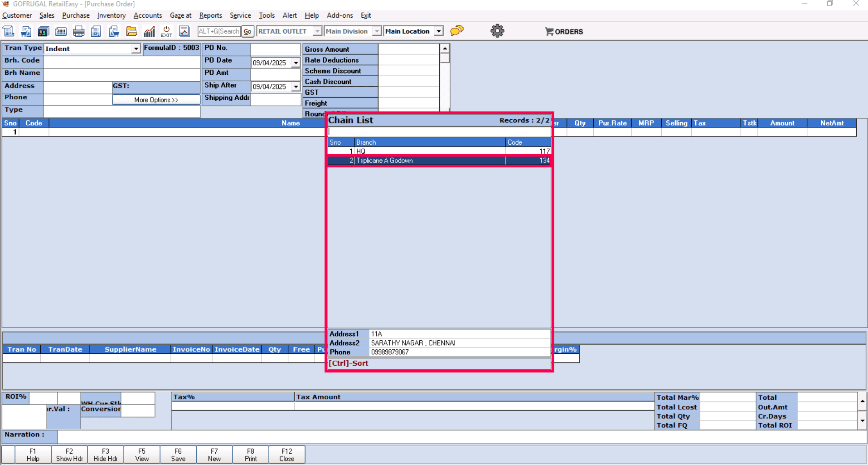Open the Main Location dropdown

(x=439, y=31)
